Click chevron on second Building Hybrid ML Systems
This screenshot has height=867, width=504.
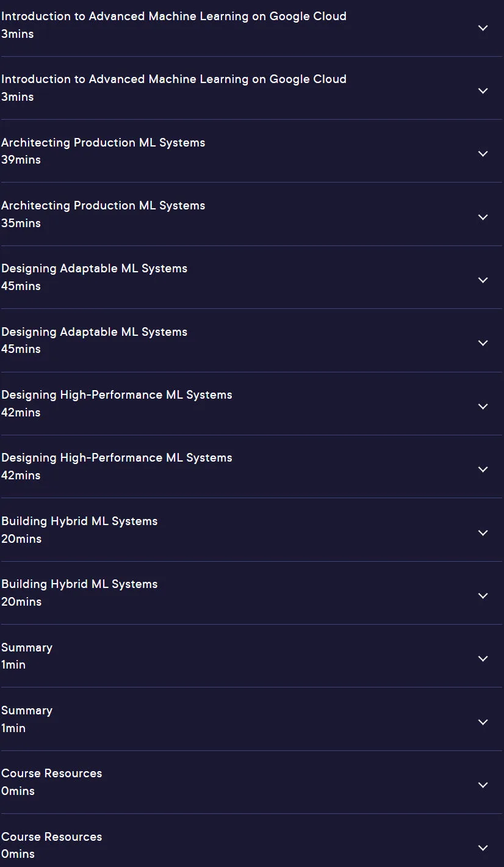click(483, 596)
